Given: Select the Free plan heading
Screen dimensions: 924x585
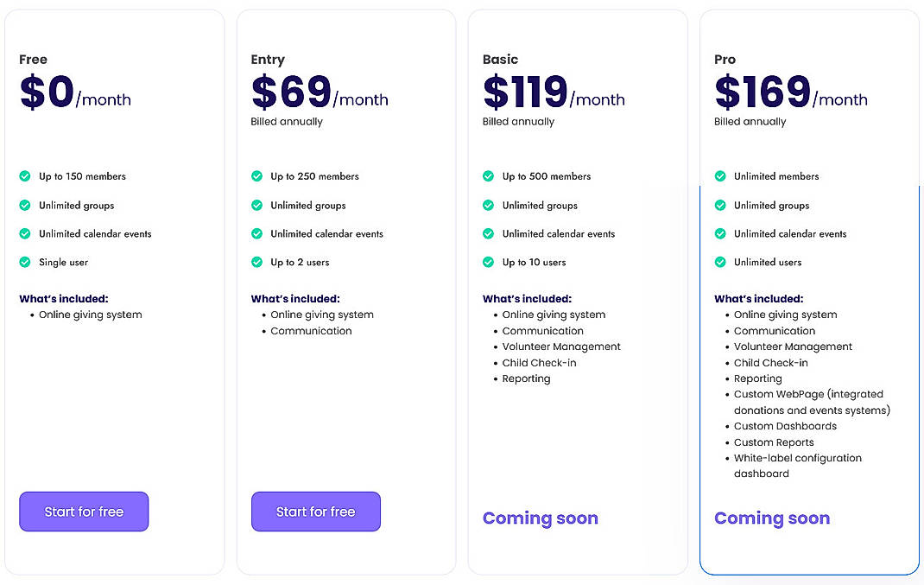Looking at the screenshot, I should tap(33, 59).
